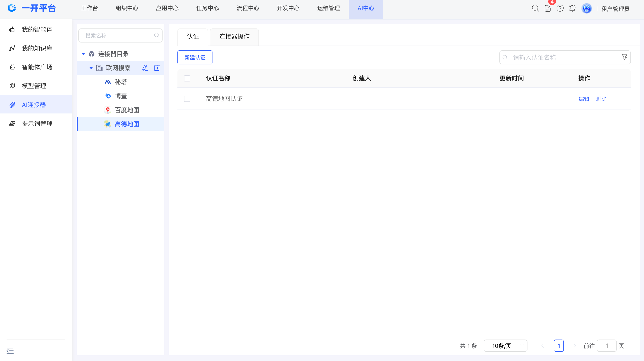Tick the select-all checkbox in table header
Image resolution: width=644 pixels, height=361 pixels.
click(x=187, y=78)
